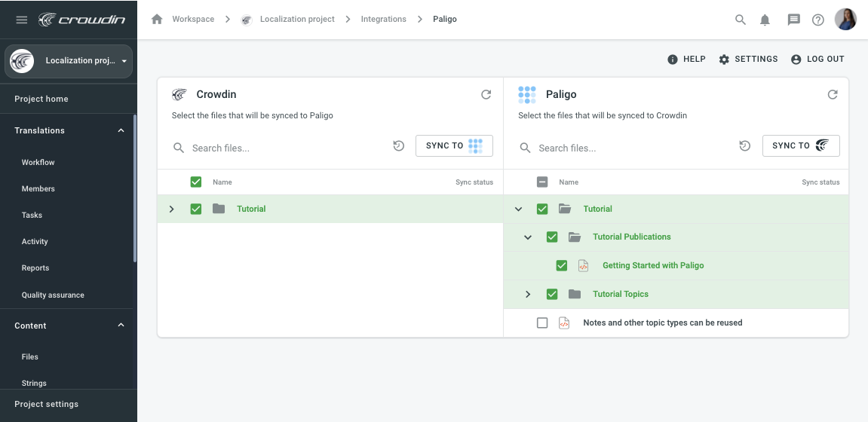Go to Quality assurance in sidebar
This screenshot has width=868, height=422.
[53, 295]
